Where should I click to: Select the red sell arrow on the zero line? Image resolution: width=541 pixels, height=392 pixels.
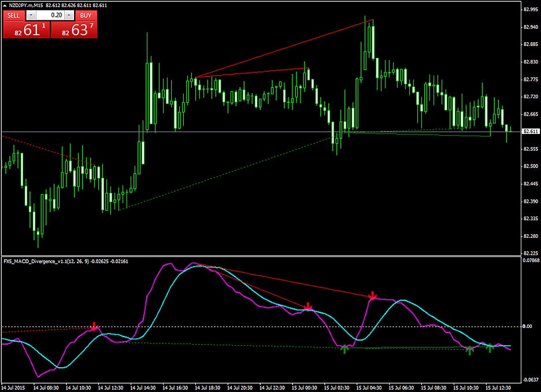tap(94, 327)
